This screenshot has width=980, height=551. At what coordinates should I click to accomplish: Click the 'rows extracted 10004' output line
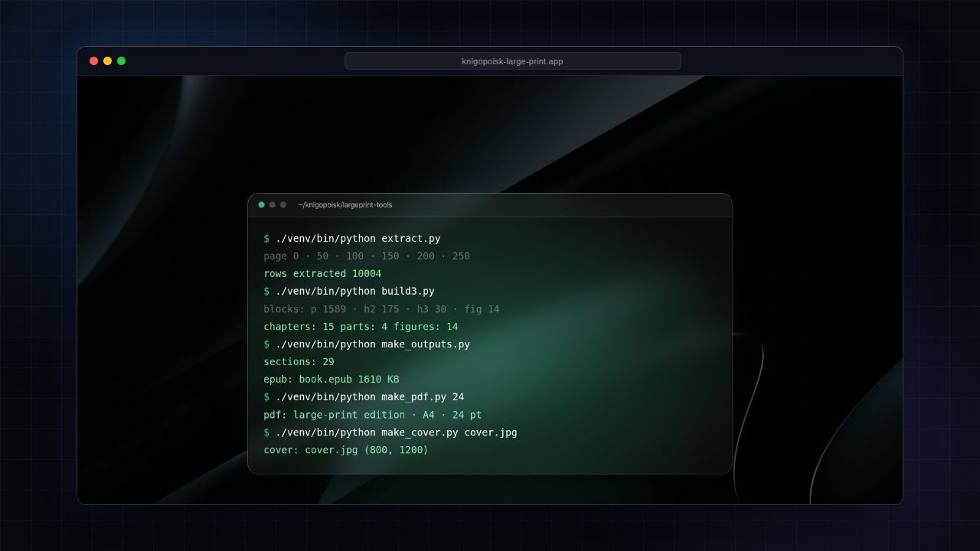(x=322, y=274)
